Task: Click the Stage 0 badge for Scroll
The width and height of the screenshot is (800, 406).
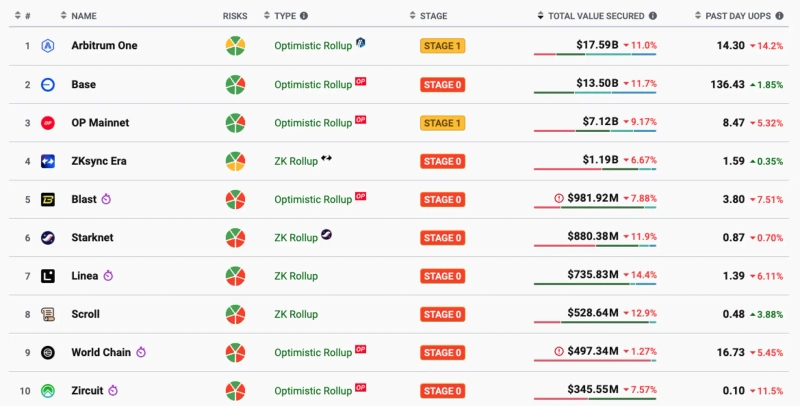Action: 443,314
